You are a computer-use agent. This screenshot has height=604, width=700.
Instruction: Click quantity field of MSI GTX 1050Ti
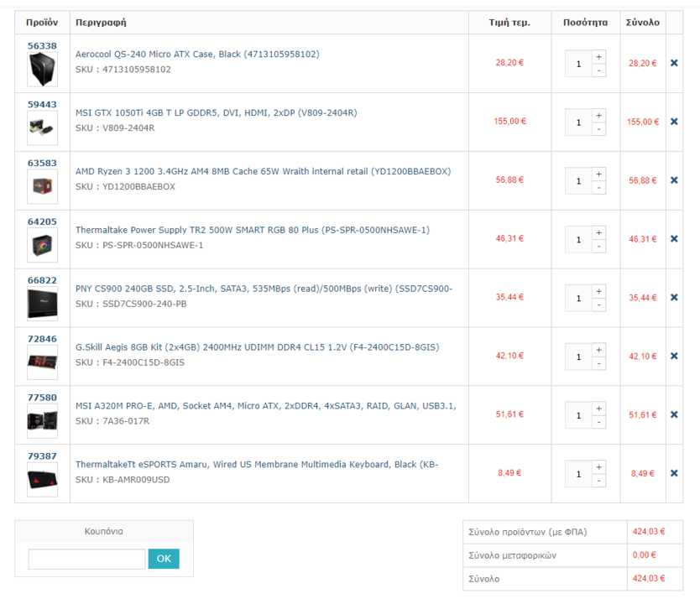coord(578,122)
